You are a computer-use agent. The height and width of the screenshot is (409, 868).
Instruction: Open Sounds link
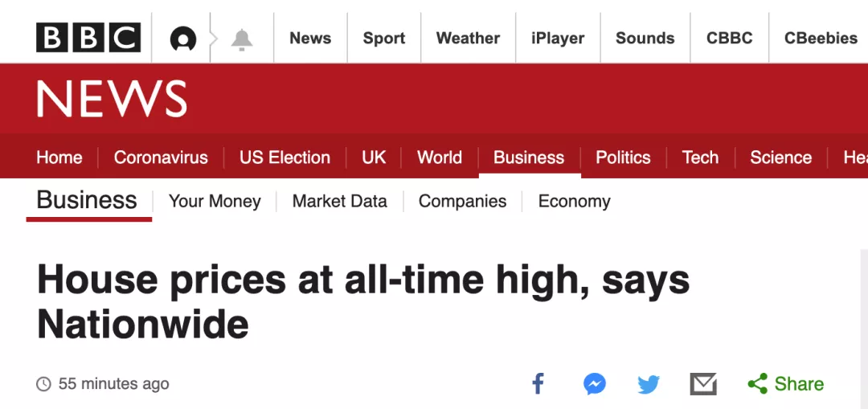[645, 39]
